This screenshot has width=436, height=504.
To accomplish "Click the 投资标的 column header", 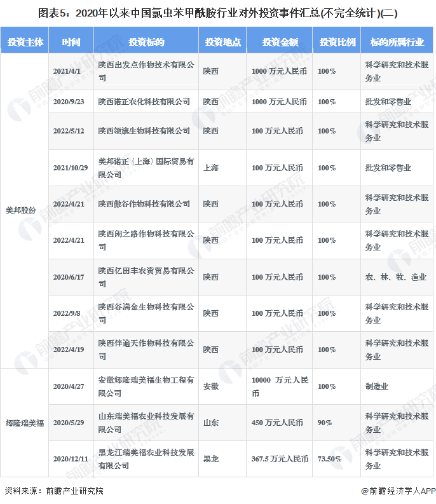I will pyautogui.click(x=146, y=40).
